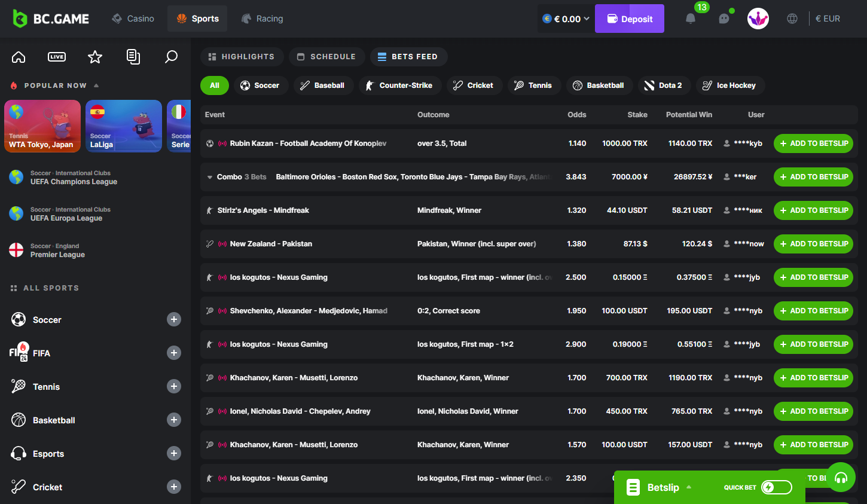867x504 pixels.
Task: Add Shevchenko - Medjedovic bet to betslip
Action: pos(813,311)
